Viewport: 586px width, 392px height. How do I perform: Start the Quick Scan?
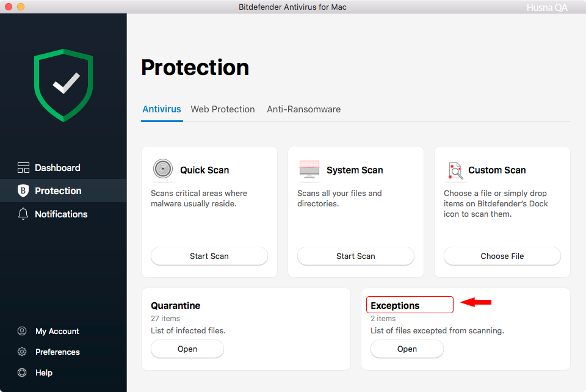tap(209, 256)
